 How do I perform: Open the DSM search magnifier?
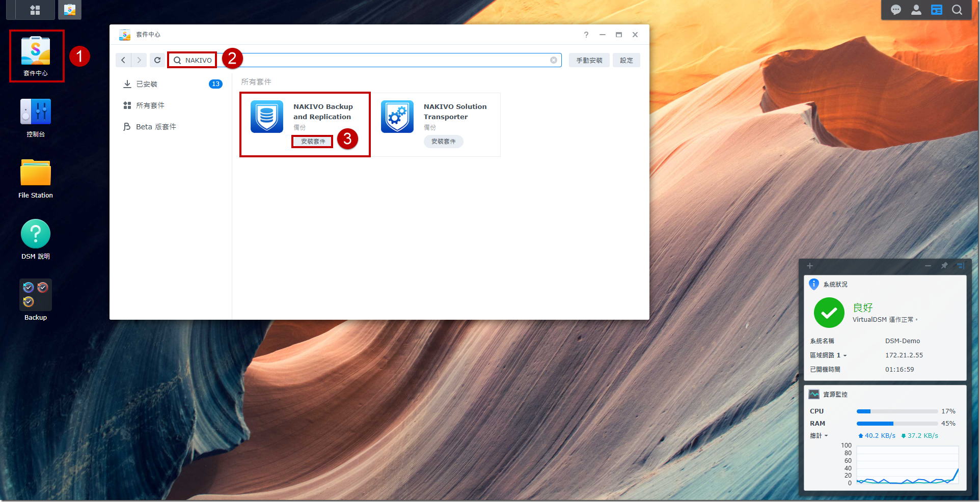957,10
